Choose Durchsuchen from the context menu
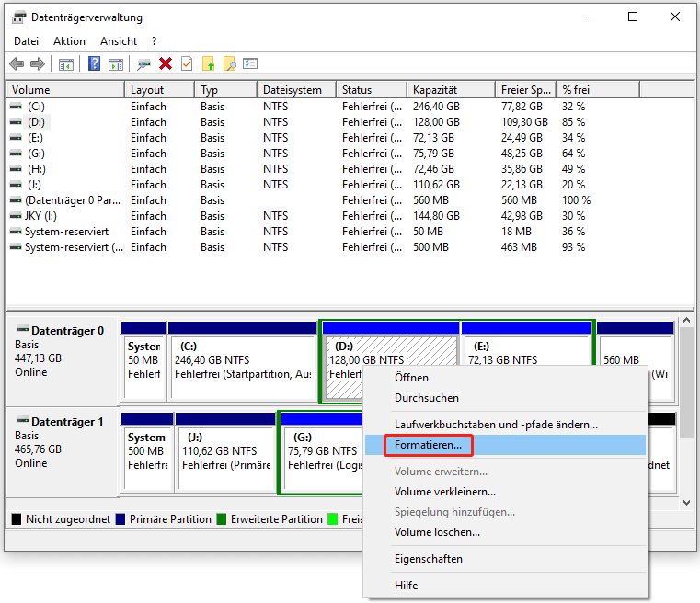The image size is (700, 603). click(505, 398)
